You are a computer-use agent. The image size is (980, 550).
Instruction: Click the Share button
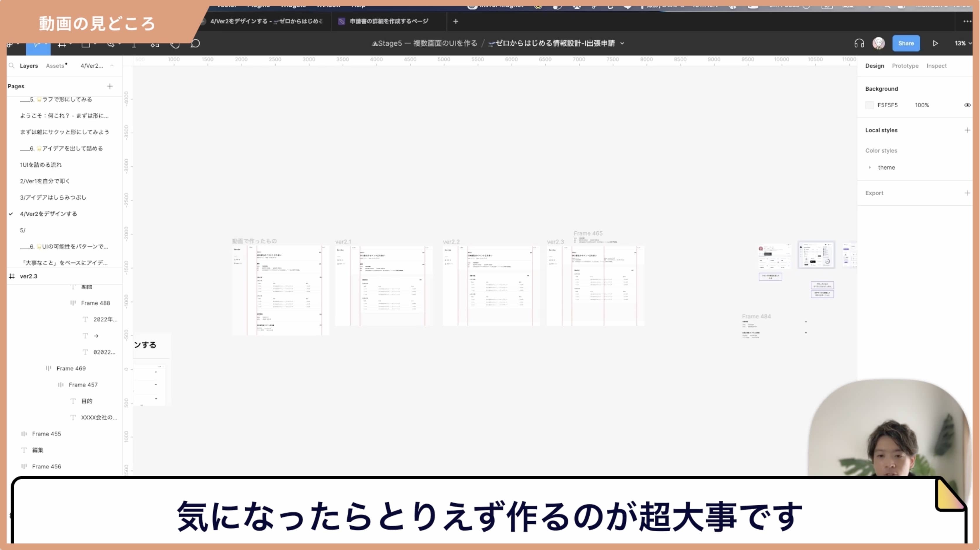point(906,43)
